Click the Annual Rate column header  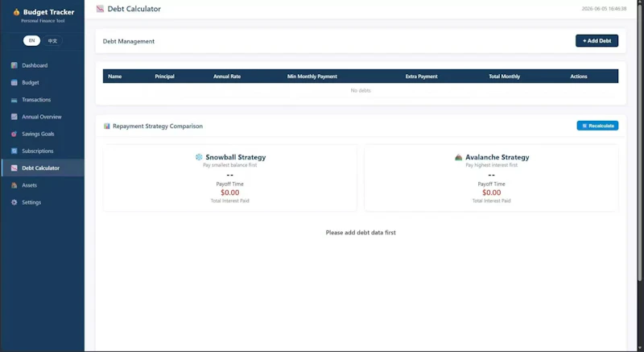227,77
